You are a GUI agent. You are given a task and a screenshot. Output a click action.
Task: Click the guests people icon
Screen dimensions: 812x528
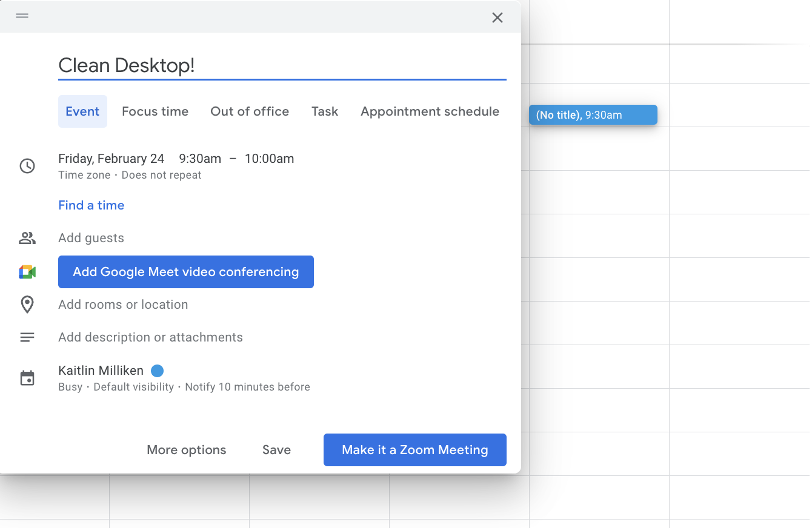pos(27,238)
